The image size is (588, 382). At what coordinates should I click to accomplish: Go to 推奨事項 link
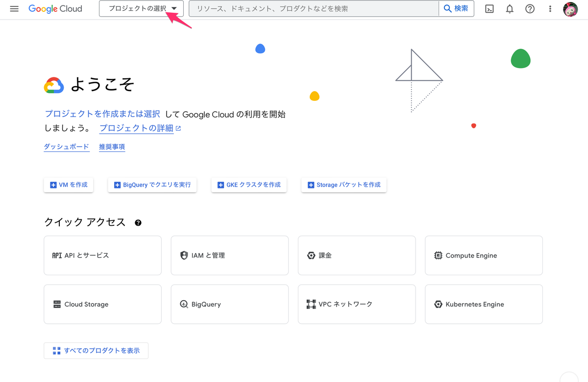coord(112,146)
